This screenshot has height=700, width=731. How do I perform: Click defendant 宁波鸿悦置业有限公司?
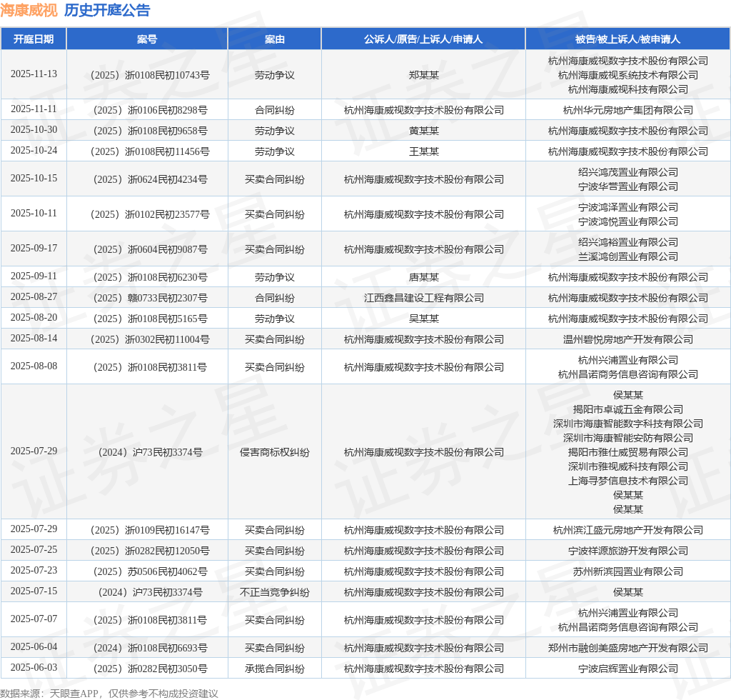(628, 221)
